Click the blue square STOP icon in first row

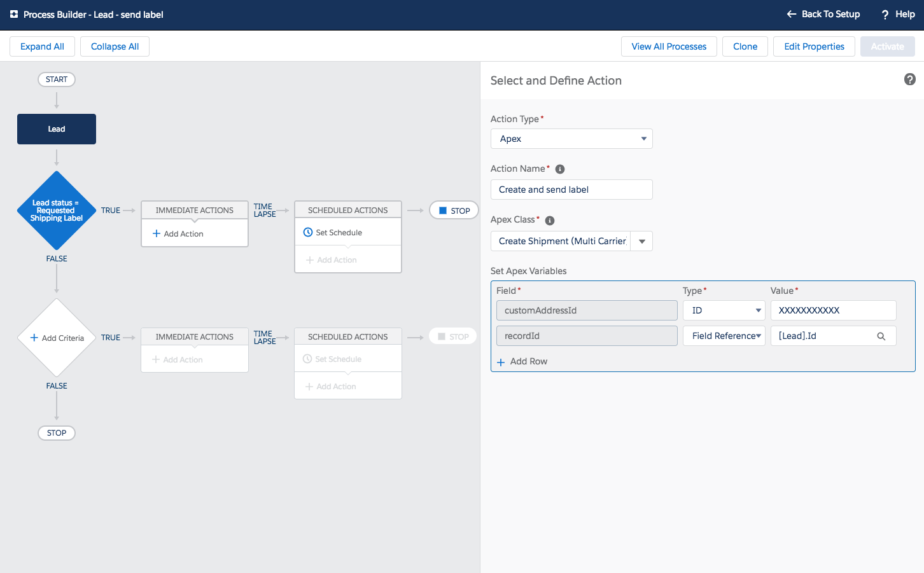443,211
